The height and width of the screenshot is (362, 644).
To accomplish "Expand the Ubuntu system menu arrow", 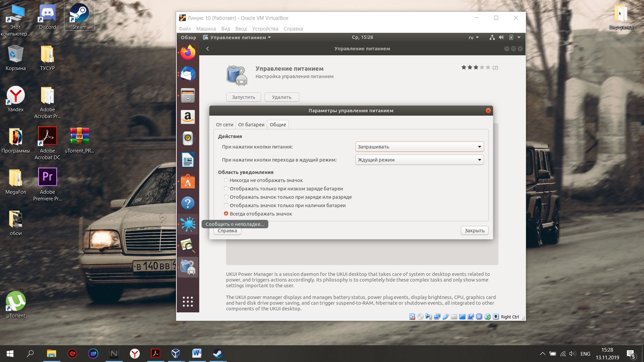I will 519,38.
